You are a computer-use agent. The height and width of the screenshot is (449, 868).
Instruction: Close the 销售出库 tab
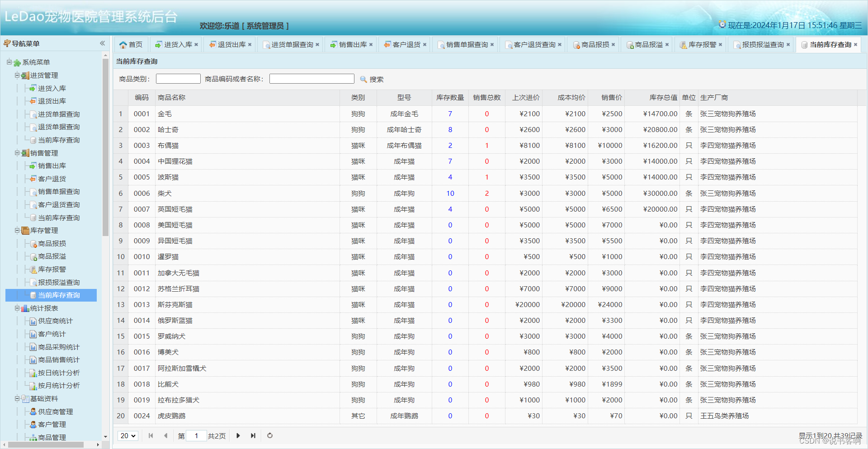coord(371,45)
